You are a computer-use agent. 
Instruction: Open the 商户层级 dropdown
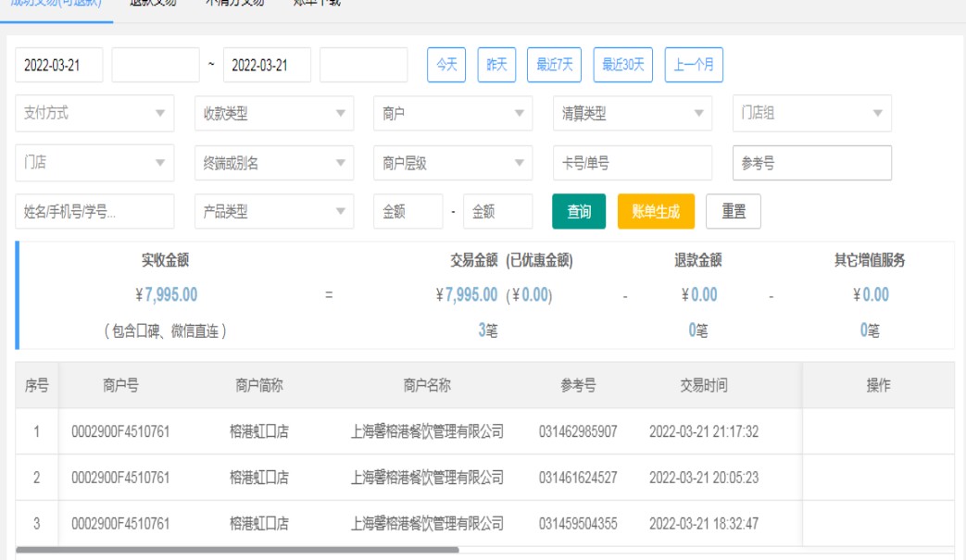(452, 163)
